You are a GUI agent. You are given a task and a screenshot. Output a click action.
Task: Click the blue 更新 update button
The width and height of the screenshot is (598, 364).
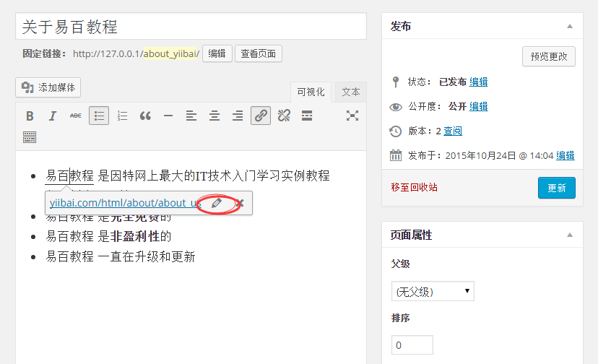pyautogui.click(x=556, y=188)
